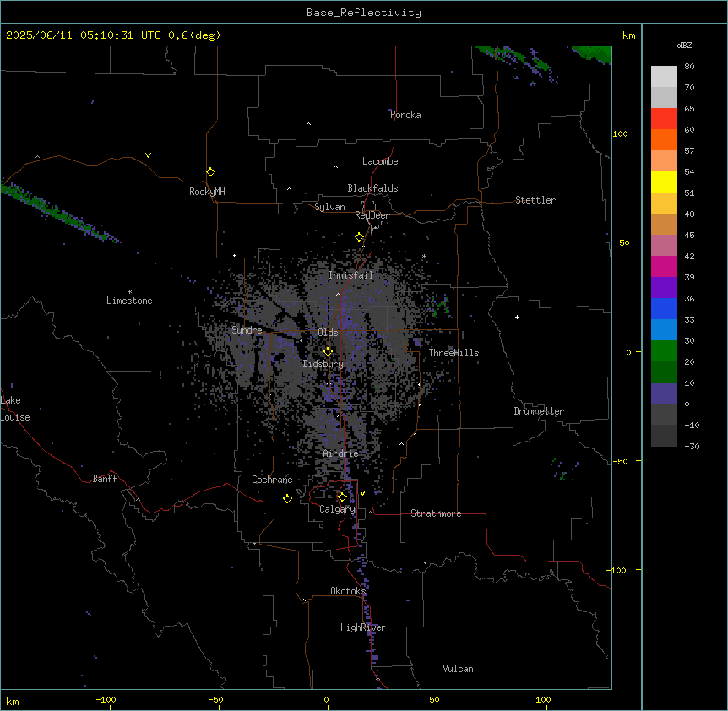
Task: Click the mauve 42-45 dBZ swatch
Action: pos(664,246)
